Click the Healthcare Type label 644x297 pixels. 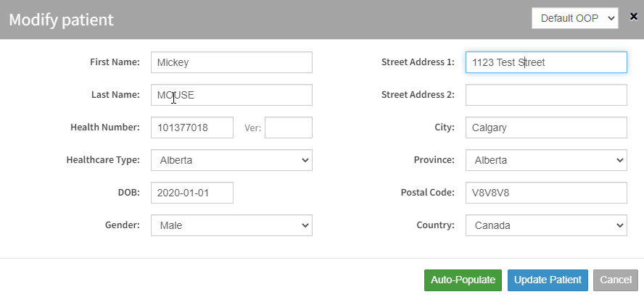coord(103,159)
